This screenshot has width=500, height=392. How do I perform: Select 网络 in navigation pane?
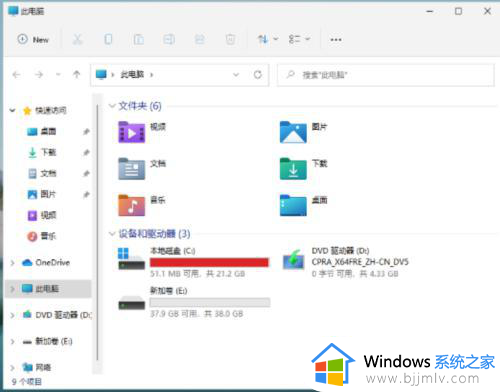[37, 367]
